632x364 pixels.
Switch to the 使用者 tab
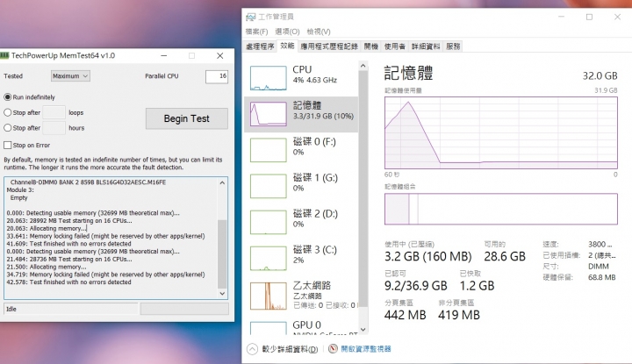pos(395,46)
